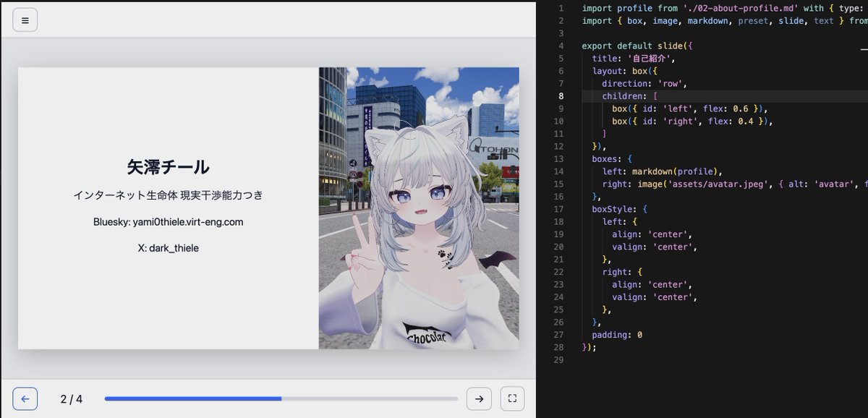Enter fullscreen presentation mode

pyautogui.click(x=512, y=398)
